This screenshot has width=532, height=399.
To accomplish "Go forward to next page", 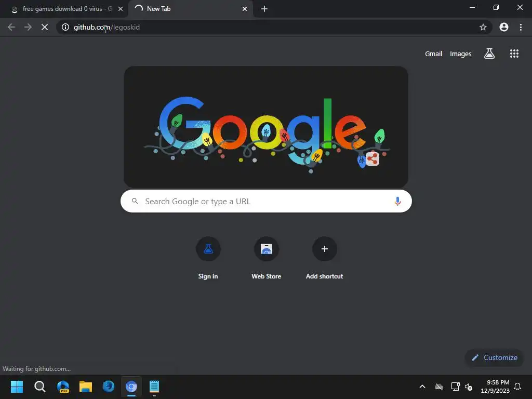I will [x=28, y=27].
